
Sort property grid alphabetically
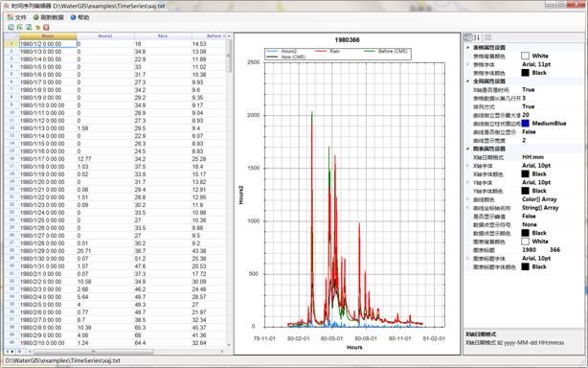point(477,37)
